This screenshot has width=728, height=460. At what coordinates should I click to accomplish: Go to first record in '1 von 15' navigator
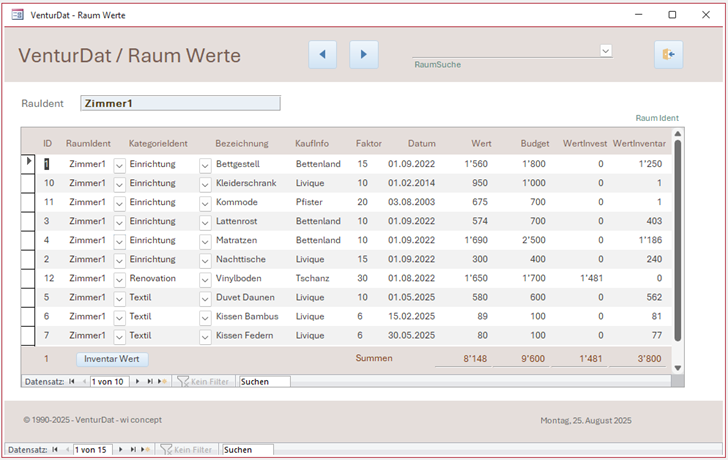click(x=55, y=450)
